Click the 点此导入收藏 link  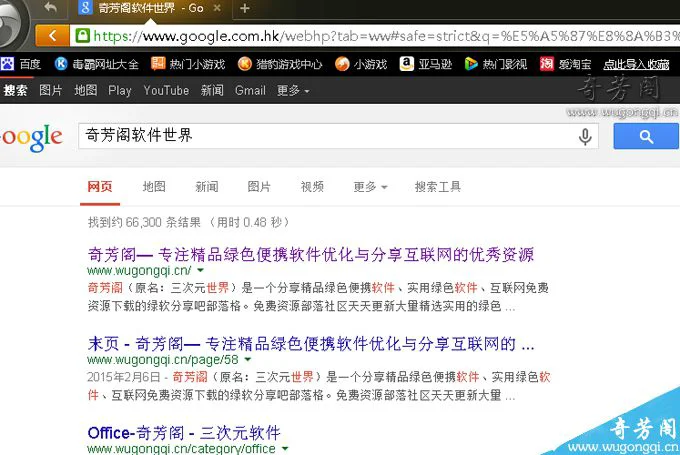pyautogui.click(x=636, y=64)
